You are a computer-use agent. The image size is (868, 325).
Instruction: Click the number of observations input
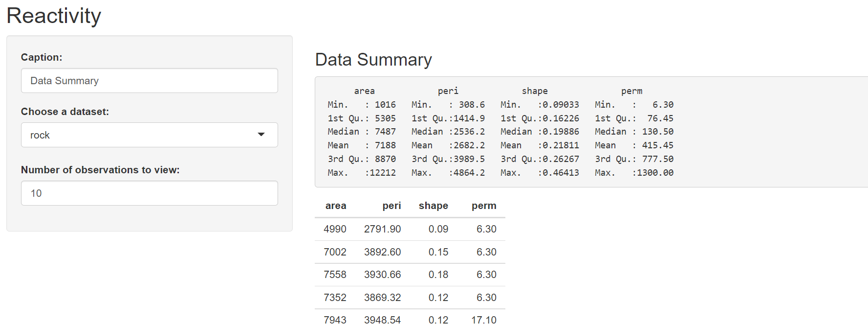150,193
